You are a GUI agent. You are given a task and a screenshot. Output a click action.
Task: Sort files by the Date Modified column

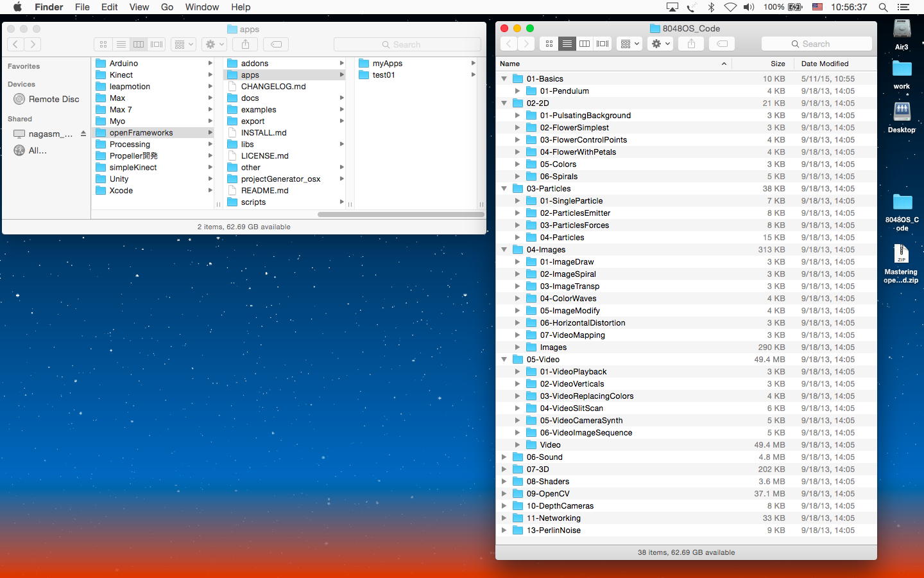tap(825, 64)
